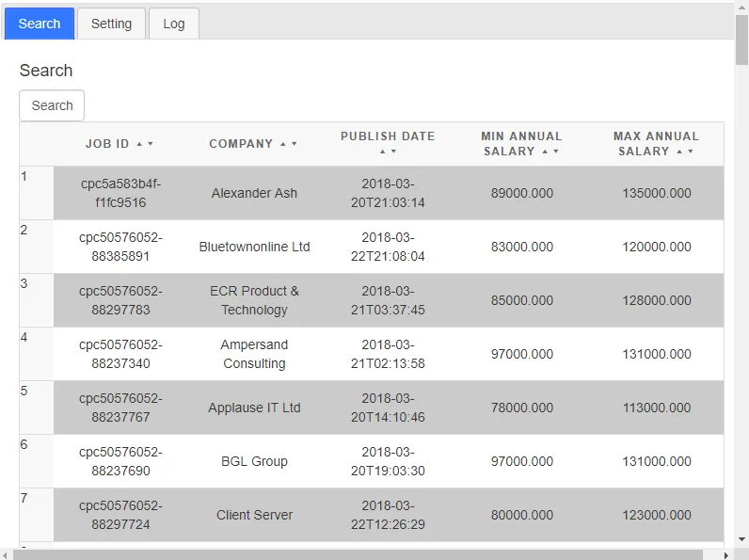Click JOB ID column header
Screen dimensions: 749x560
120,144
